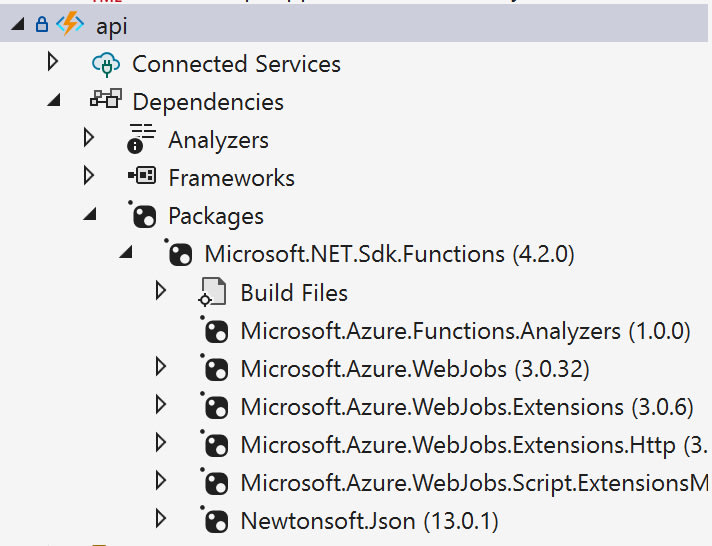
Task: Expand the Newtonsoft.Json (13.0.1) node
Action: (161, 519)
